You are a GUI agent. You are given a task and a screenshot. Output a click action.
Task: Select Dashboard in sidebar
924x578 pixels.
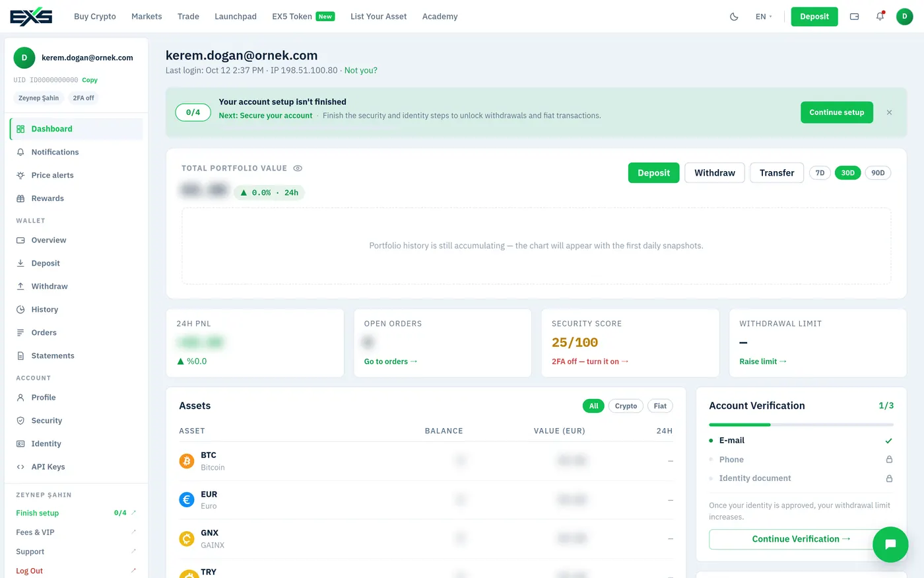click(x=77, y=129)
